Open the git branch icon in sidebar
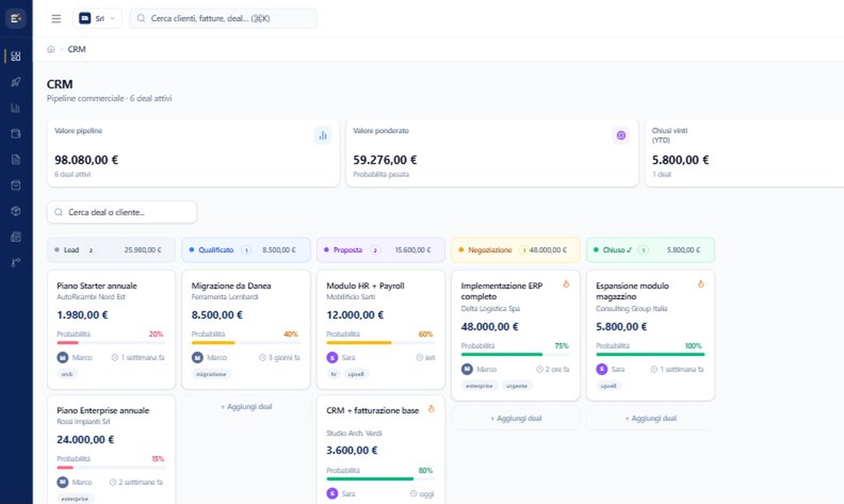This screenshot has width=844, height=504. tap(16, 262)
